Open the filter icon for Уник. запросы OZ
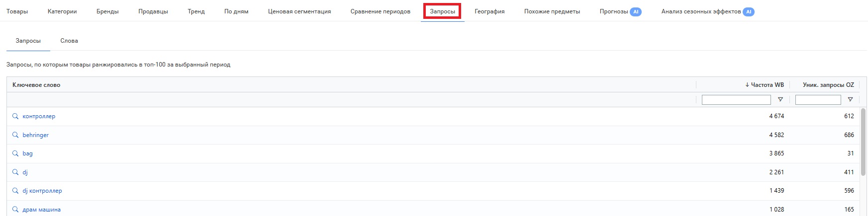Image resolution: width=868 pixels, height=216 pixels. click(x=850, y=100)
